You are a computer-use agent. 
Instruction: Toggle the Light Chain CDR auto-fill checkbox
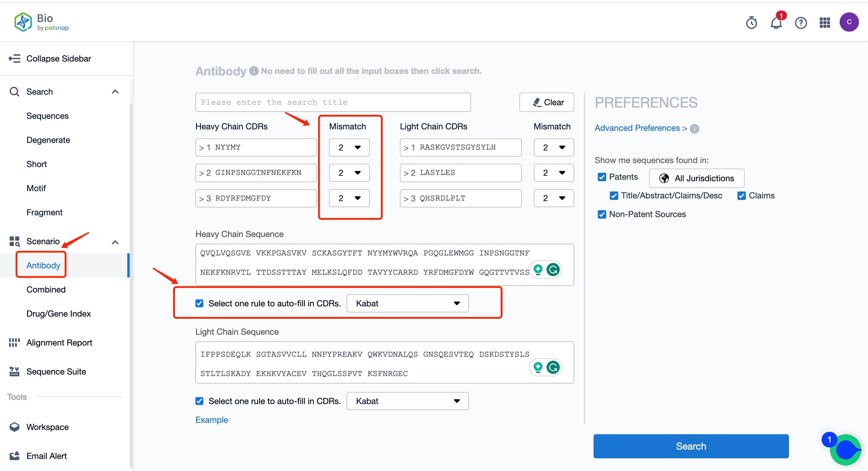click(x=200, y=401)
